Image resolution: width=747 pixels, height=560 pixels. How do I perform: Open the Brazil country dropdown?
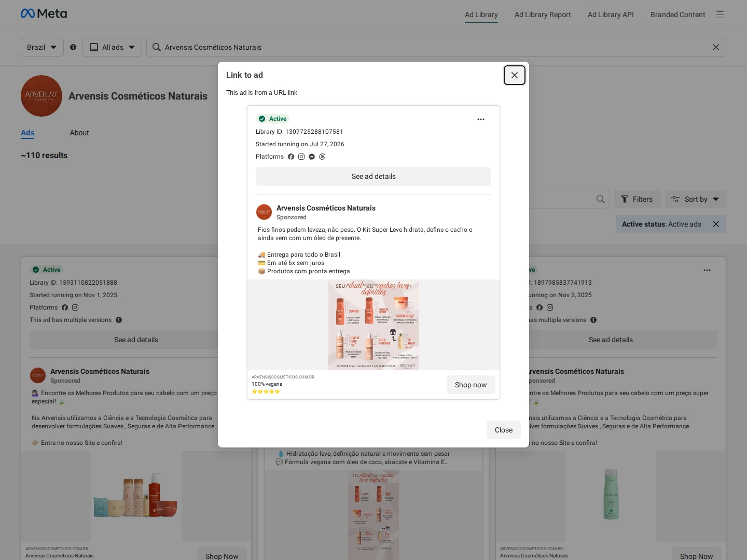tap(42, 47)
